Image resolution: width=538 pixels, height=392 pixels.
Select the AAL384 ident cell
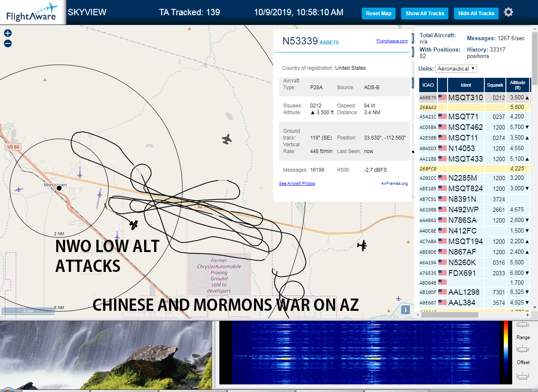[x=466, y=302]
